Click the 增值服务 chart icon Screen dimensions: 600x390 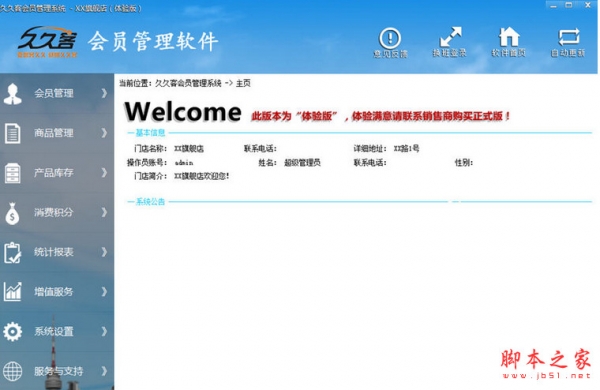point(13,292)
